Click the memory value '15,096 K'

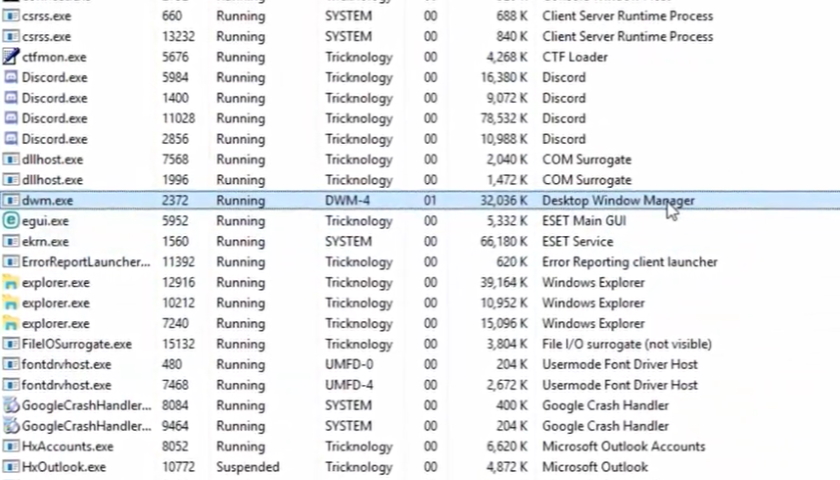(x=504, y=324)
